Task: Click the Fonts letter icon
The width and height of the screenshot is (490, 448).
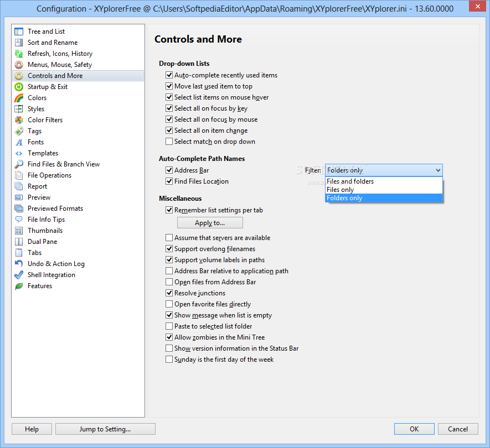Action: point(19,142)
